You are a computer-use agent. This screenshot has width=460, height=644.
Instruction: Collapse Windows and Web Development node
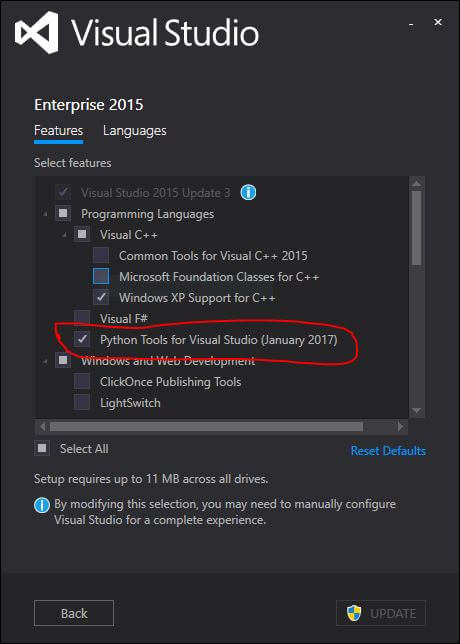pos(45,361)
